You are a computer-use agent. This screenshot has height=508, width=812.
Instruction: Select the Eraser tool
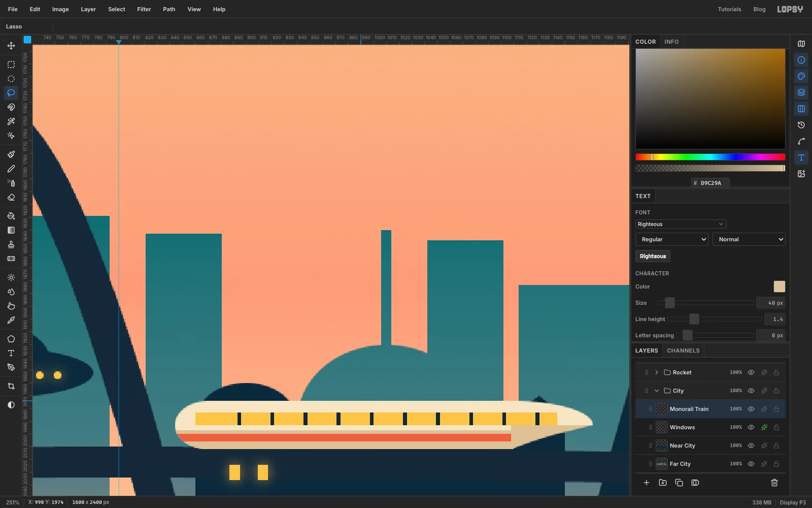pos(11,197)
